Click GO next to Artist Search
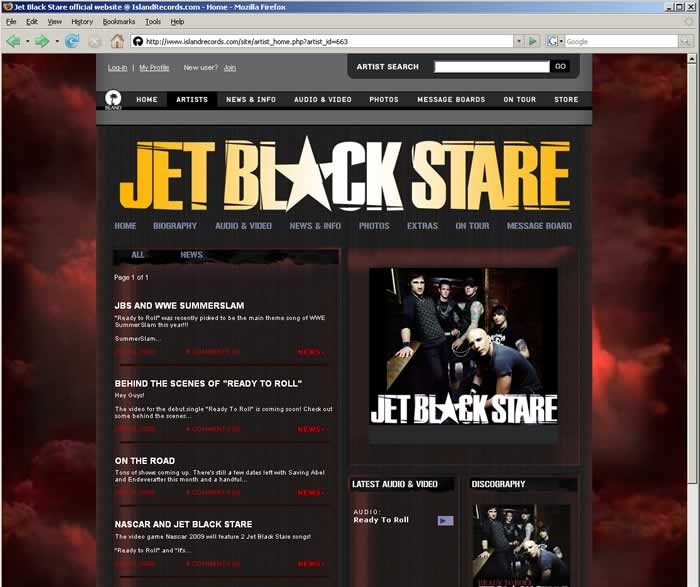Image resolution: width=700 pixels, height=587 pixels. tap(560, 67)
